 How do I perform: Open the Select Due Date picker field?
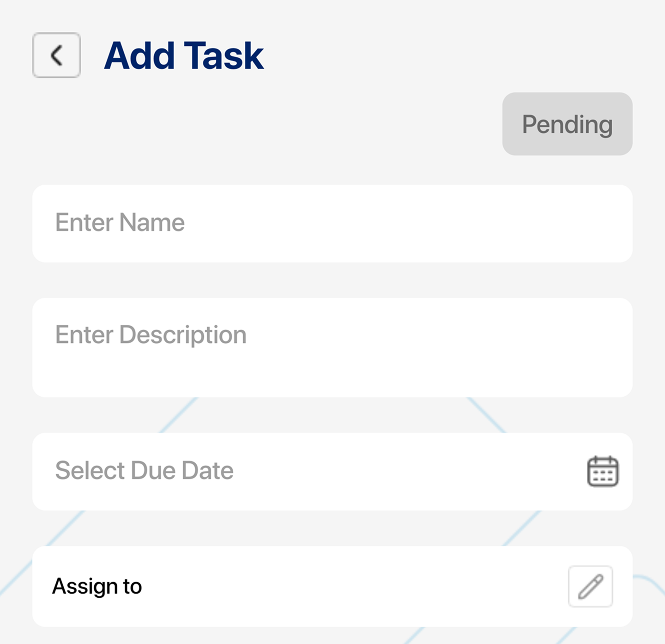(332, 472)
